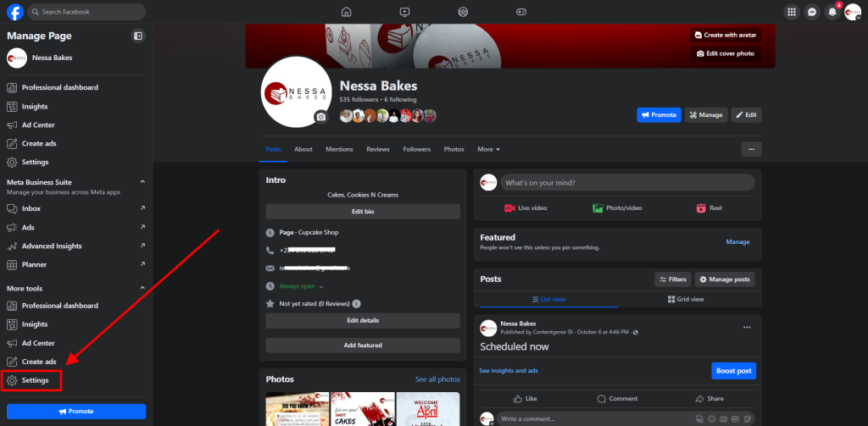Comment on the Scheduled now post
The width and height of the screenshot is (868, 426).
coord(617,398)
